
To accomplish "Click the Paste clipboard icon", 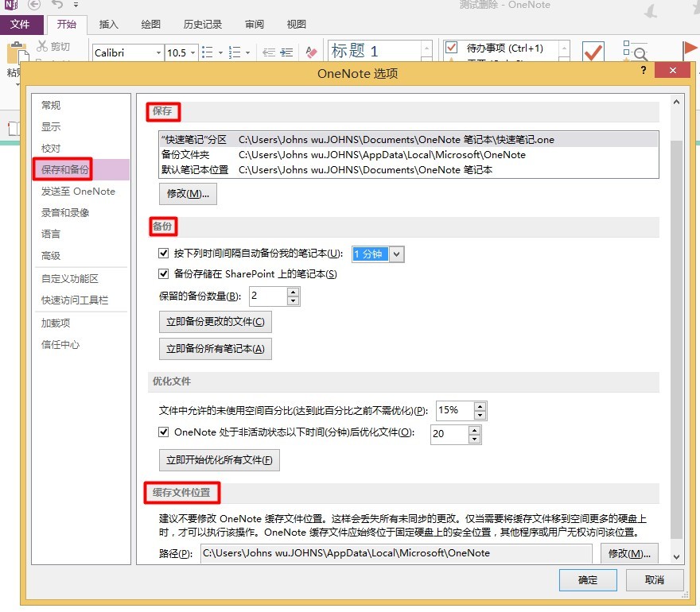I will (x=17, y=53).
